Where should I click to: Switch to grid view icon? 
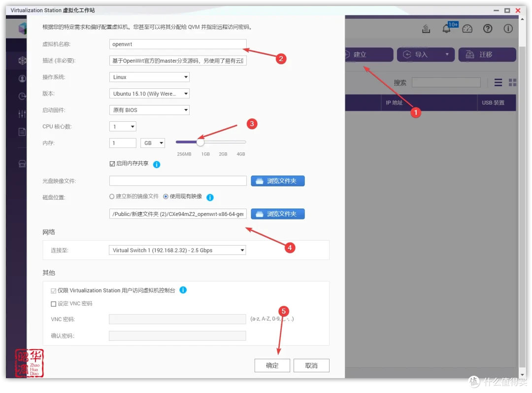(512, 82)
